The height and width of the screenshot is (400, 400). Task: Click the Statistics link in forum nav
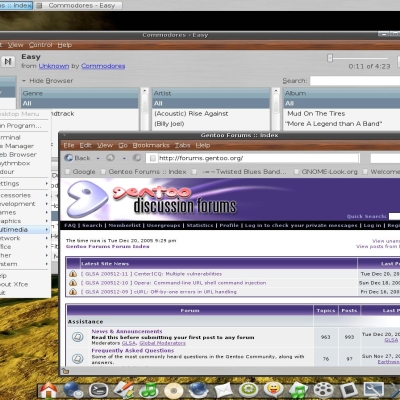tap(200, 225)
